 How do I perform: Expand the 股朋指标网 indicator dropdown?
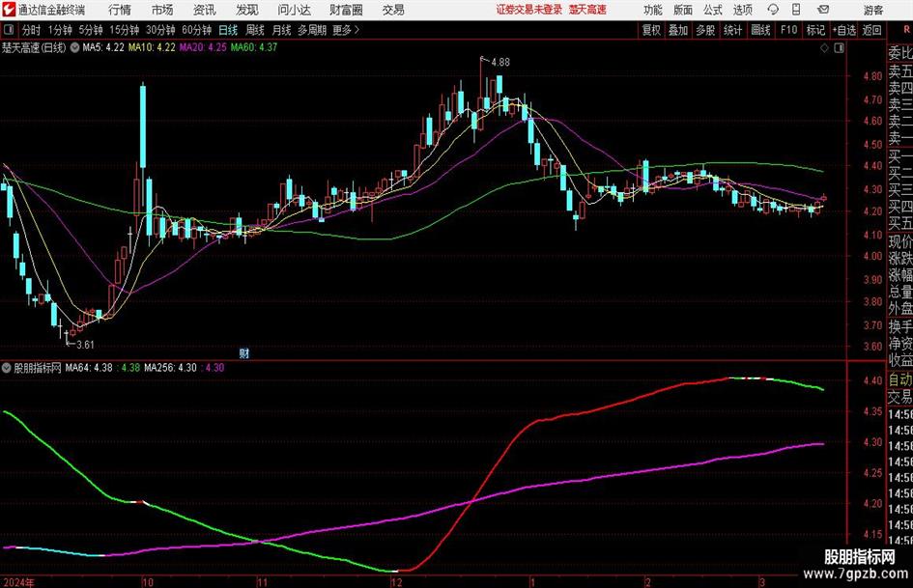click(7, 368)
